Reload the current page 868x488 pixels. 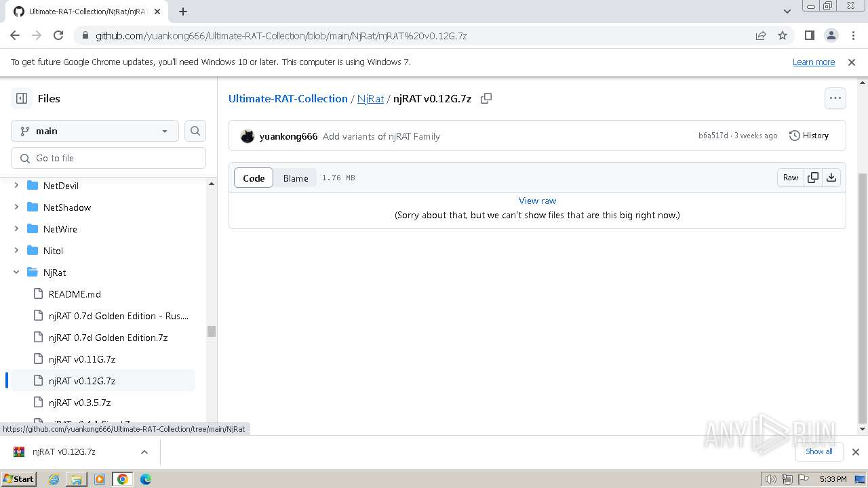pos(58,35)
